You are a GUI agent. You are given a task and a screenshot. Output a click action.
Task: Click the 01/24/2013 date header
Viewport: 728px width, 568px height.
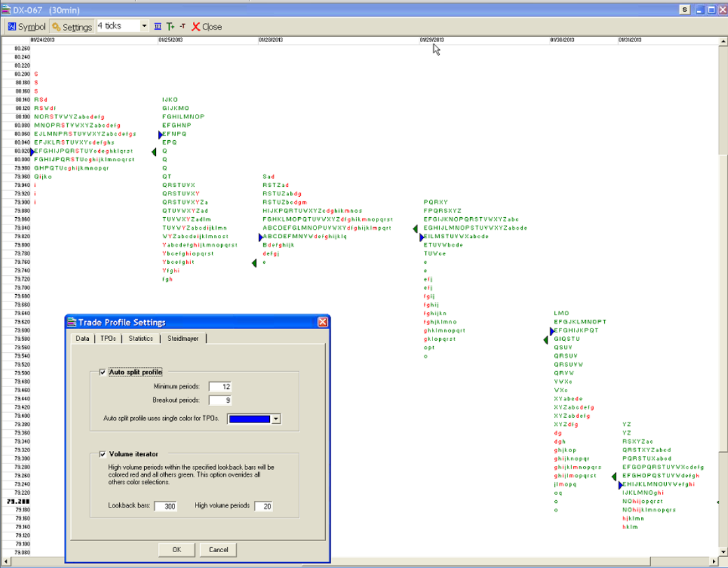[x=43, y=40]
